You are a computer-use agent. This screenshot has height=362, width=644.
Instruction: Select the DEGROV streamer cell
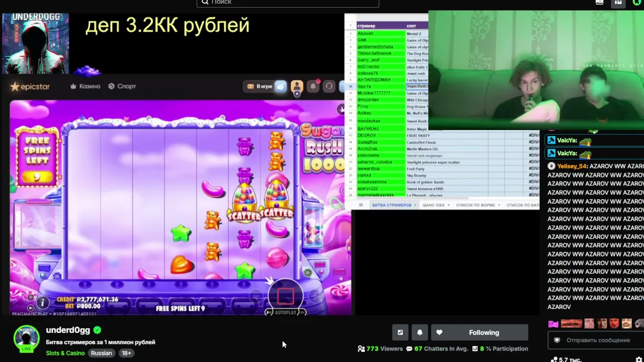pos(380,135)
